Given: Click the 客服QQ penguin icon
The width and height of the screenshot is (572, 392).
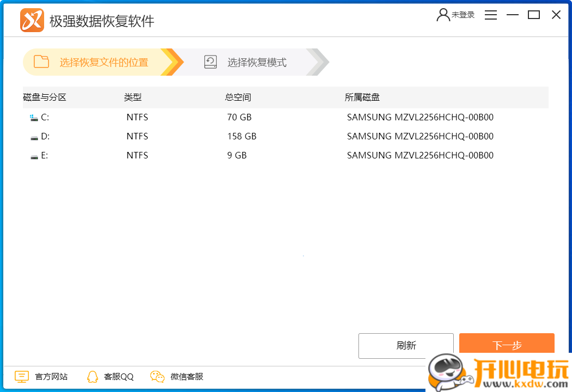Looking at the screenshot, I should coord(93,376).
